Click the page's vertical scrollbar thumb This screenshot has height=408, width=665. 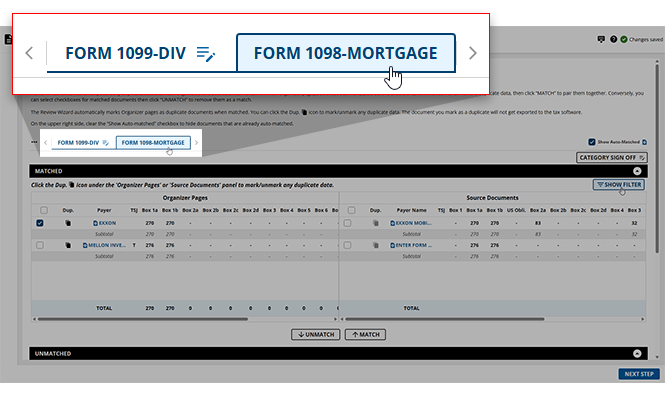pyautogui.click(x=657, y=159)
